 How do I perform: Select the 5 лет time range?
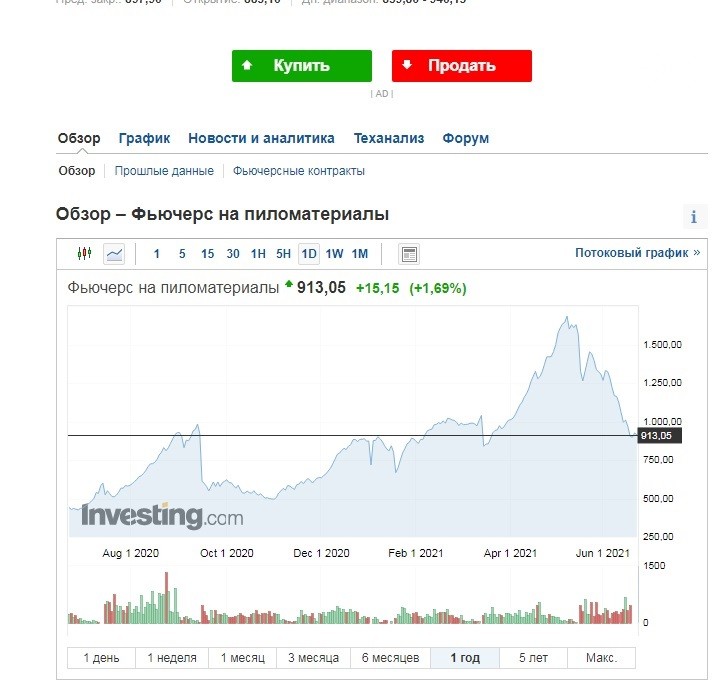click(533, 658)
